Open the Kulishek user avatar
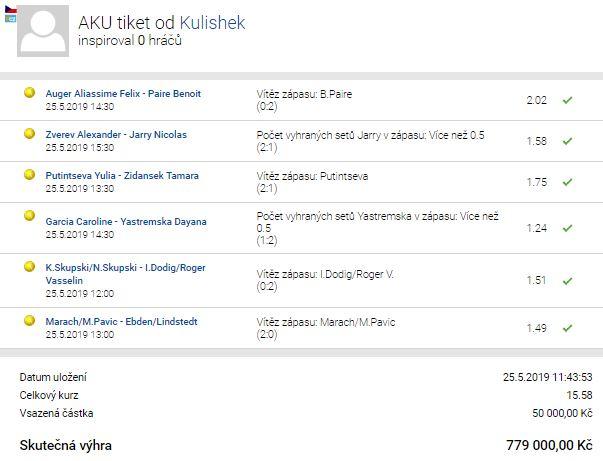The image size is (603, 461). [x=43, y=31]
